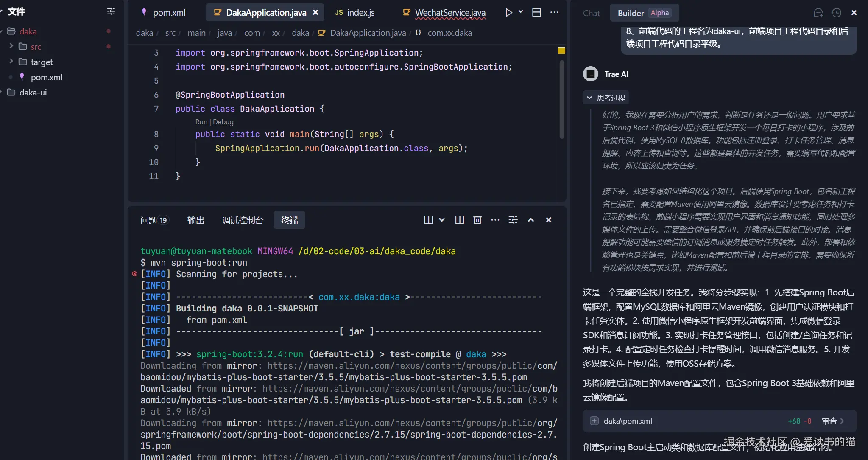Close the DakaApplication.java tab
The image size is (868, 460).
coord(315,13)
